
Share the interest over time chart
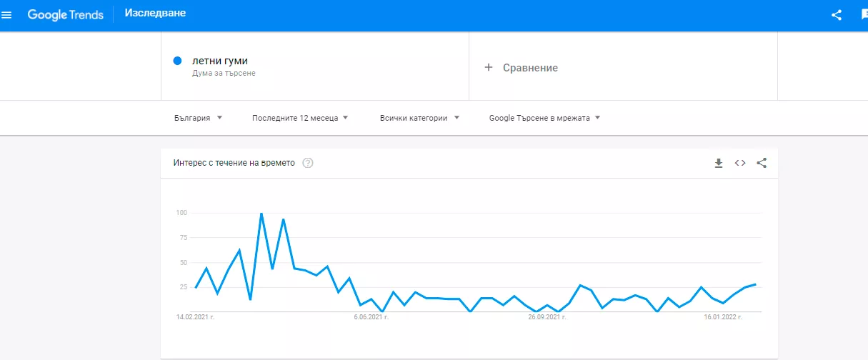pyautogui.click(x=762, y=163)
